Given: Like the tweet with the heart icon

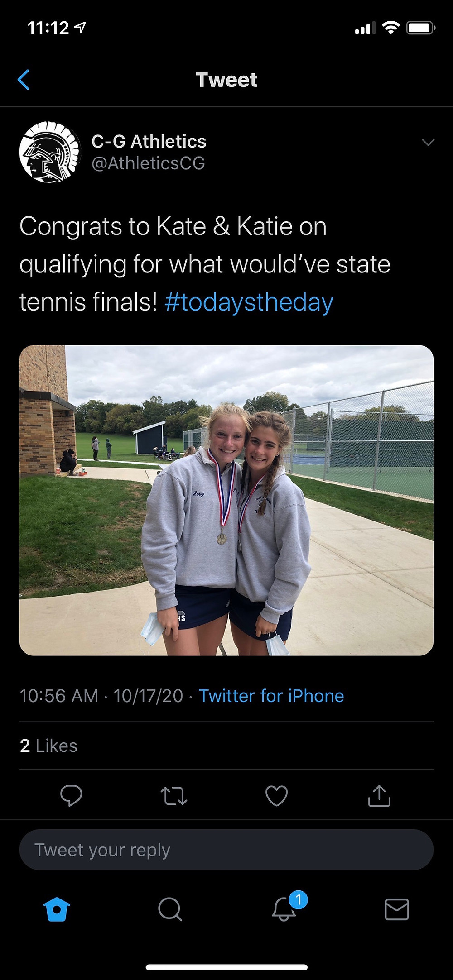Looking at the screenshot, I should (x=276, y=795).
